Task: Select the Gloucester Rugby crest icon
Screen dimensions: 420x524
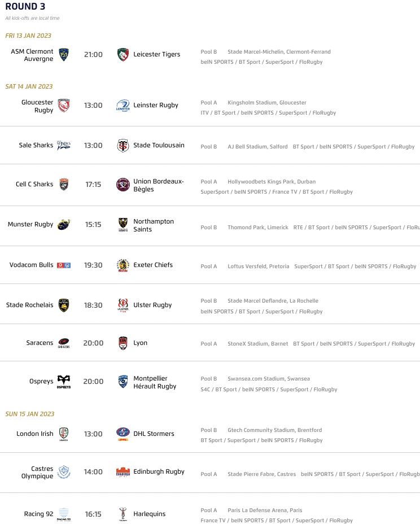Action: point(64,106)
